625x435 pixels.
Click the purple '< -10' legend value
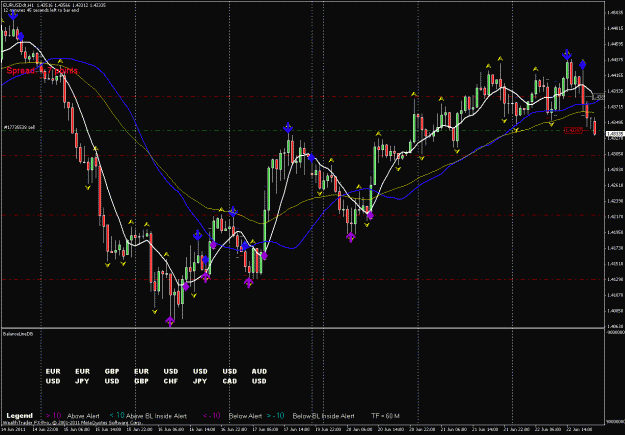click(212, 415)
